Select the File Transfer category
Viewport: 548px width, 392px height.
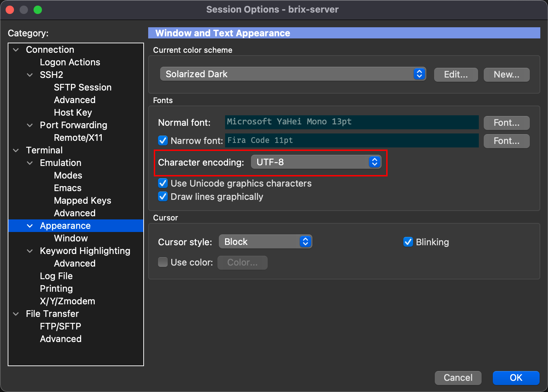52,314
